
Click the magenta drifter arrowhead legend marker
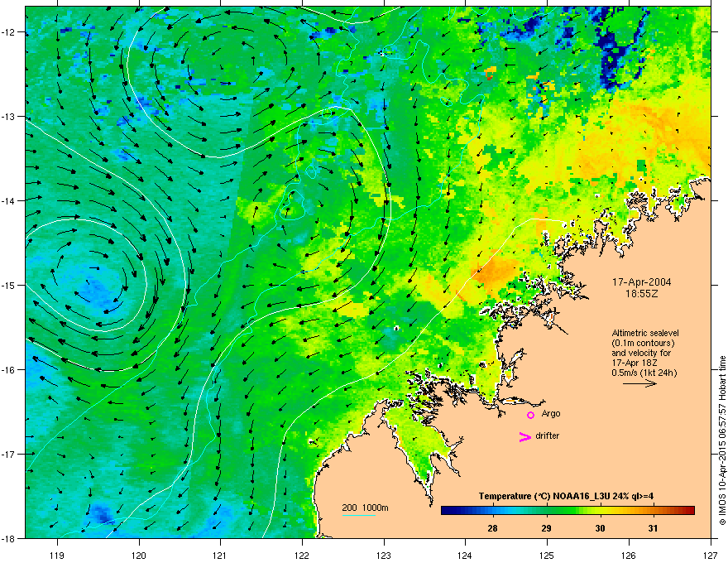coord(525,436)
